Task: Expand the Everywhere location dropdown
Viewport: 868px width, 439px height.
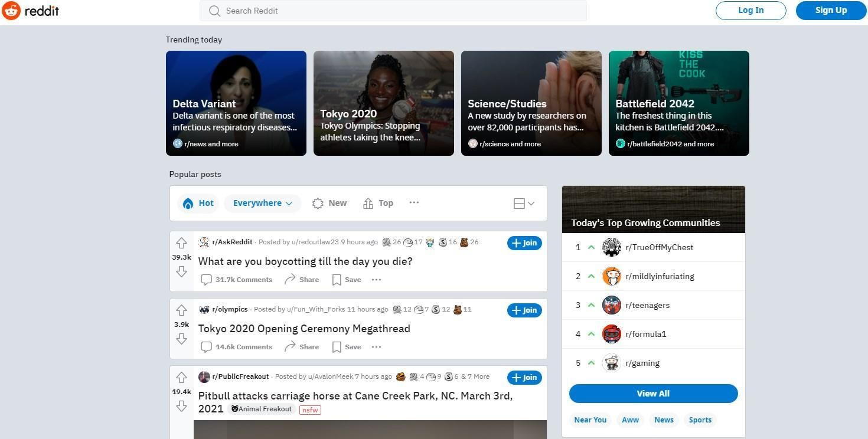Action: [x=263, y=203]
